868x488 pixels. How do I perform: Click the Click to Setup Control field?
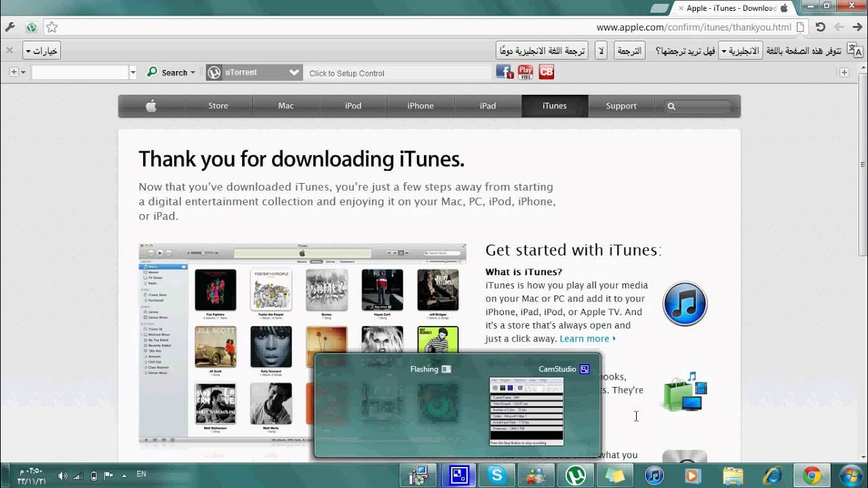(x=398, y=73)
